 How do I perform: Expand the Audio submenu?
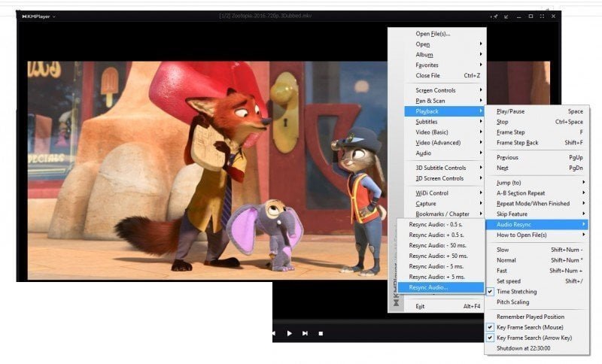click(445, 153)
